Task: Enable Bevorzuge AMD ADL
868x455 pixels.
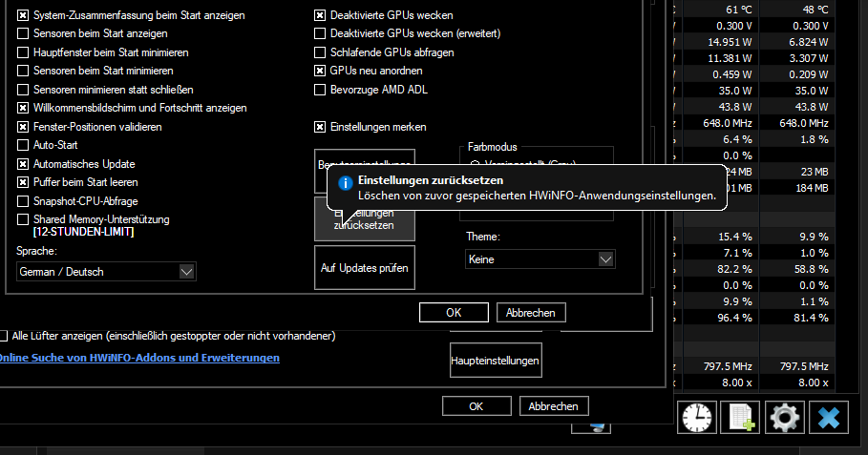Action: [320, 90]
